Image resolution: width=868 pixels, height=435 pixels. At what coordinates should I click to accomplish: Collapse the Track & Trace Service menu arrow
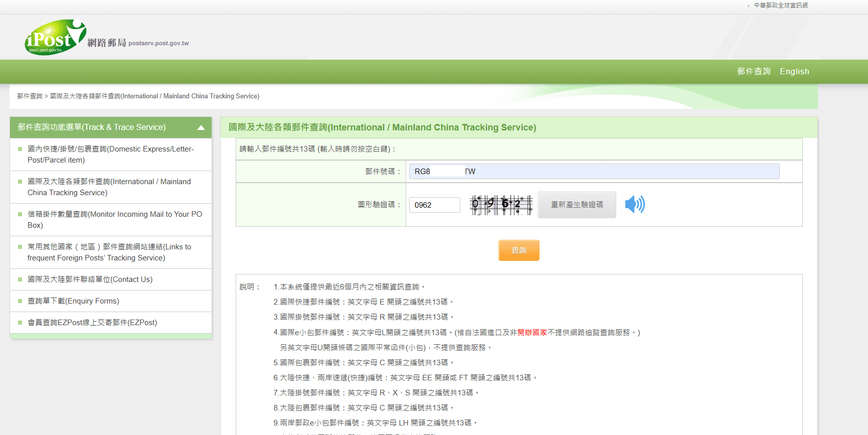pyautogui.click(x=201, y=127)
